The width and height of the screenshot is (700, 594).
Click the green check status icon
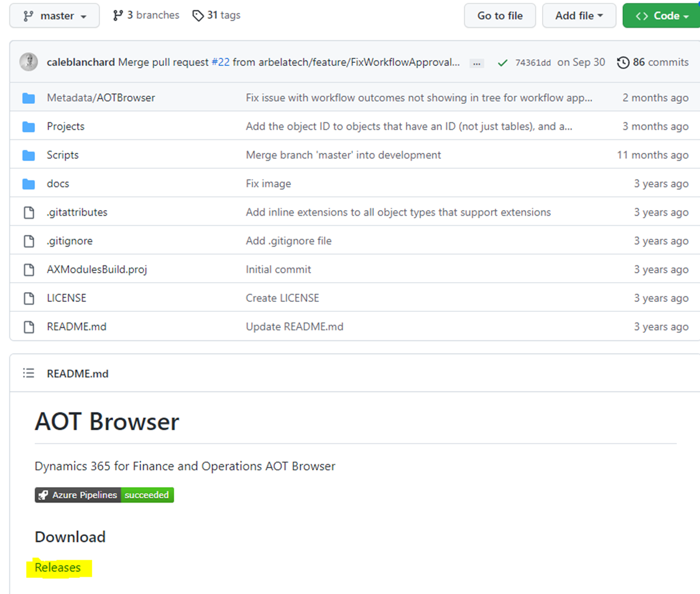(502, 63)
